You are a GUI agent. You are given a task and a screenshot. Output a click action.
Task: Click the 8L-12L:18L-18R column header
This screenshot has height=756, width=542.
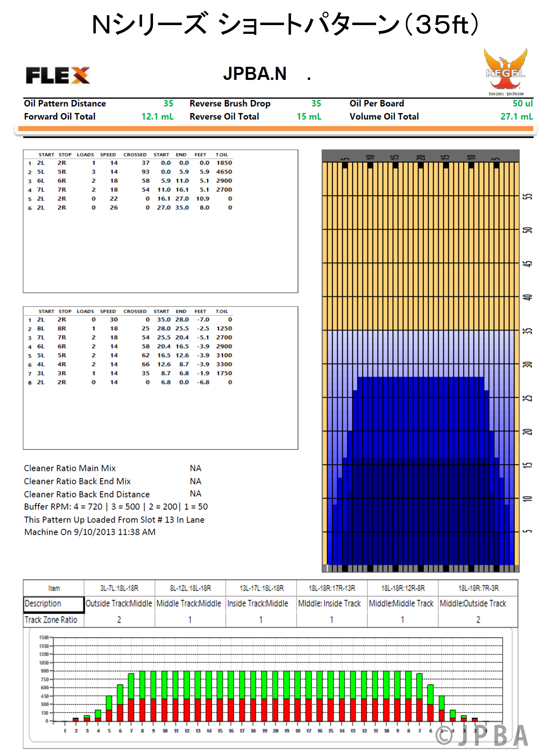[190, 588]
